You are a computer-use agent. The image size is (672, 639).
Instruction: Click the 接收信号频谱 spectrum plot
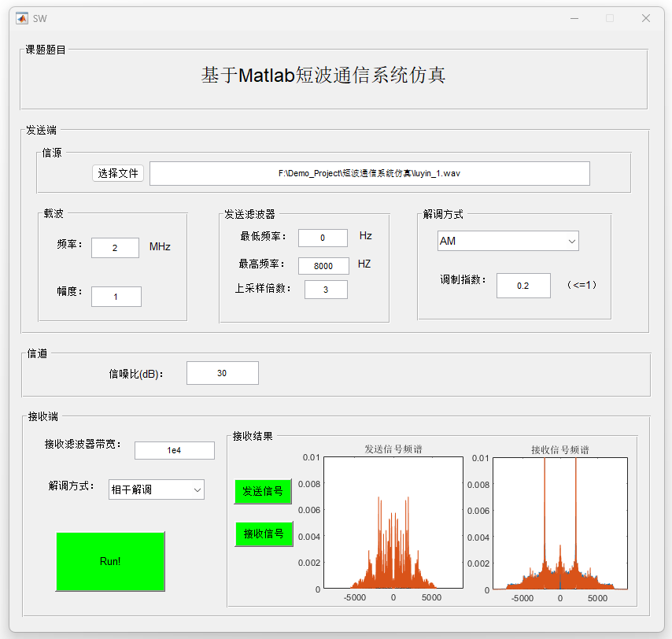pos(559,523)
